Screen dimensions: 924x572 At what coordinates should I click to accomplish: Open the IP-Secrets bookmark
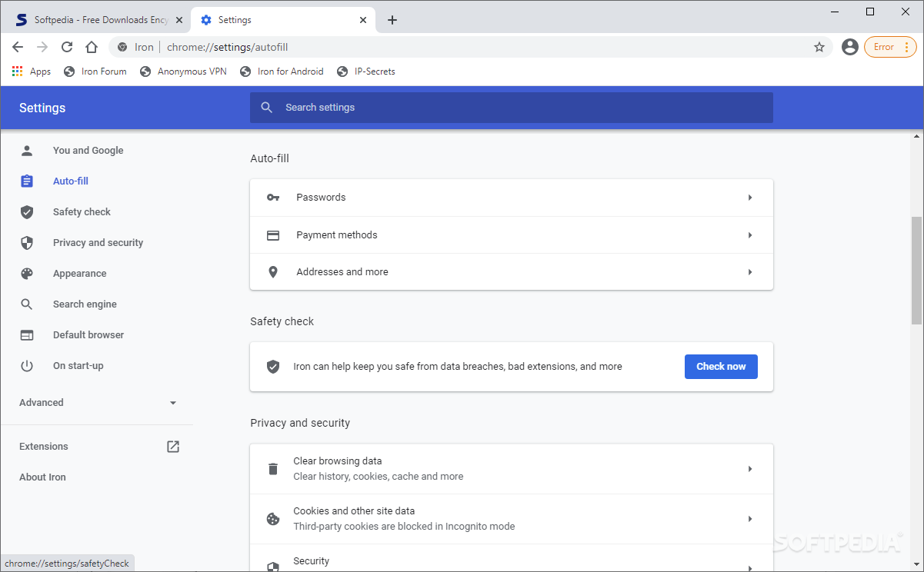365,71
